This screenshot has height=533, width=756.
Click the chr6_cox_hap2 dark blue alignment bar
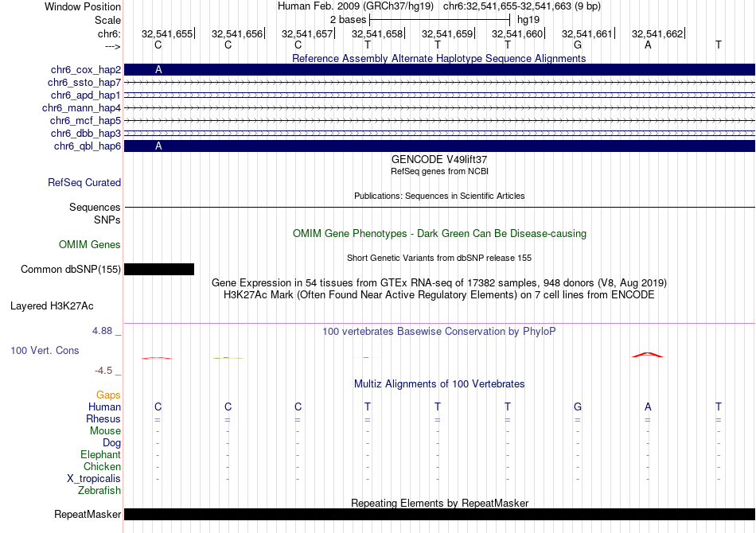pos(440,70)
